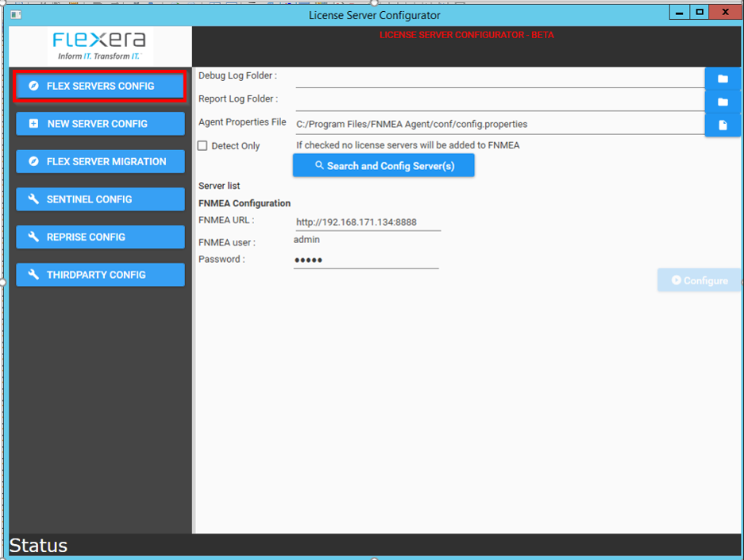The image size is (744, 560).
Task: Click the play icon in the Configure button
Action: click(x=677, y=280)
